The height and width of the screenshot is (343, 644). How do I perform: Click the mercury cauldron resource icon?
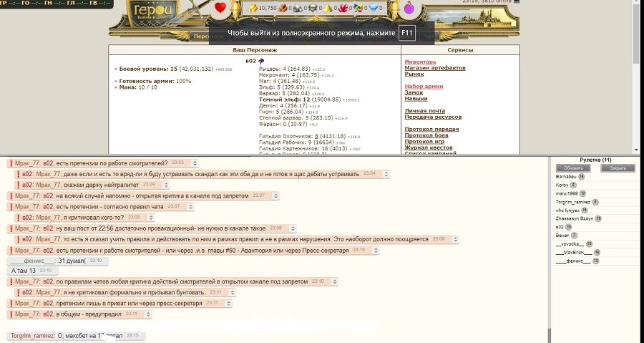pos(313,8)
